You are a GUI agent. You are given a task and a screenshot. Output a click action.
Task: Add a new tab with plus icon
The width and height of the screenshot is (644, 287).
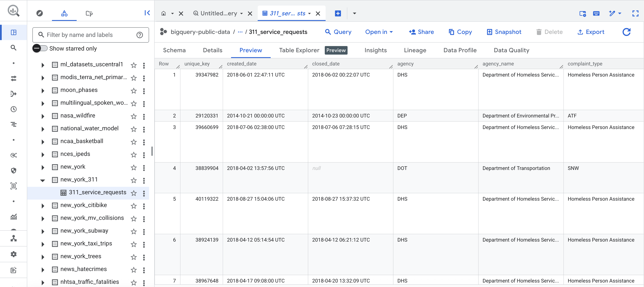(338, 13)
